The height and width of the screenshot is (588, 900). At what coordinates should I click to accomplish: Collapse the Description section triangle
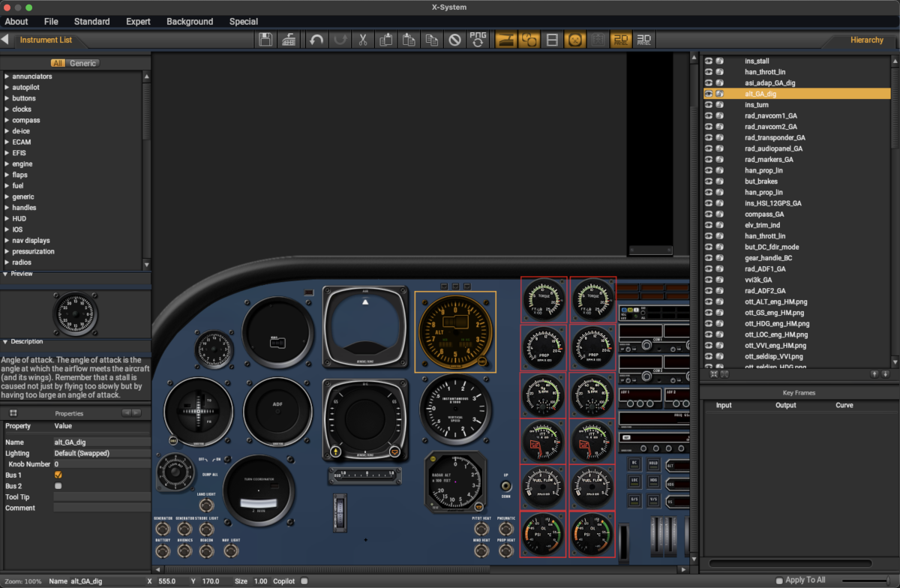point(5,342)
